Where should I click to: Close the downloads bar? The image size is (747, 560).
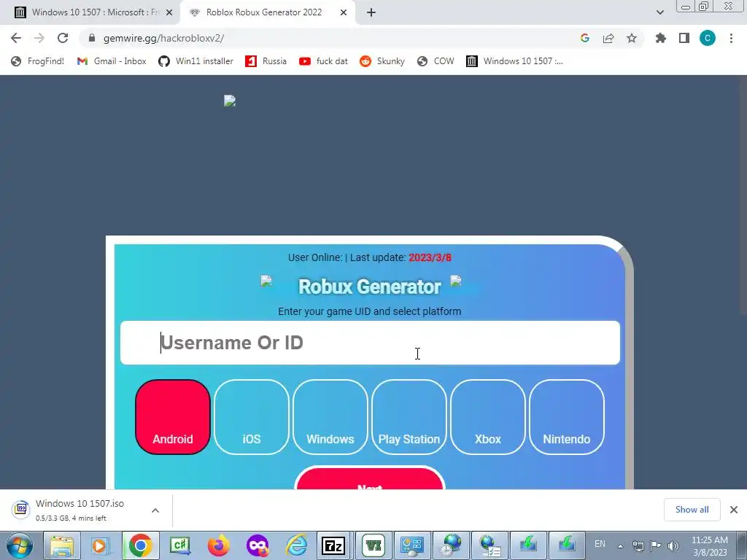click(734, 510)
